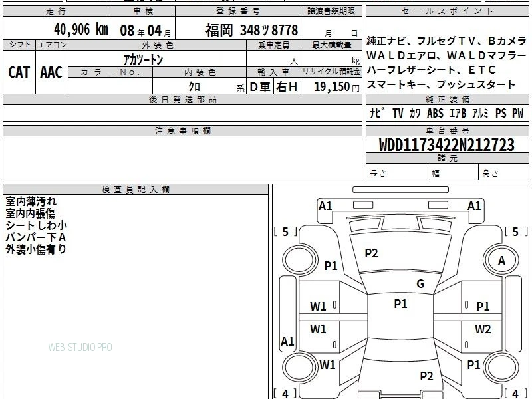The image size is (532, 399).
Task: Select sales point line 純正ナビ、フルセグTV、Bカメラ
Action: (x=446, y=41)
